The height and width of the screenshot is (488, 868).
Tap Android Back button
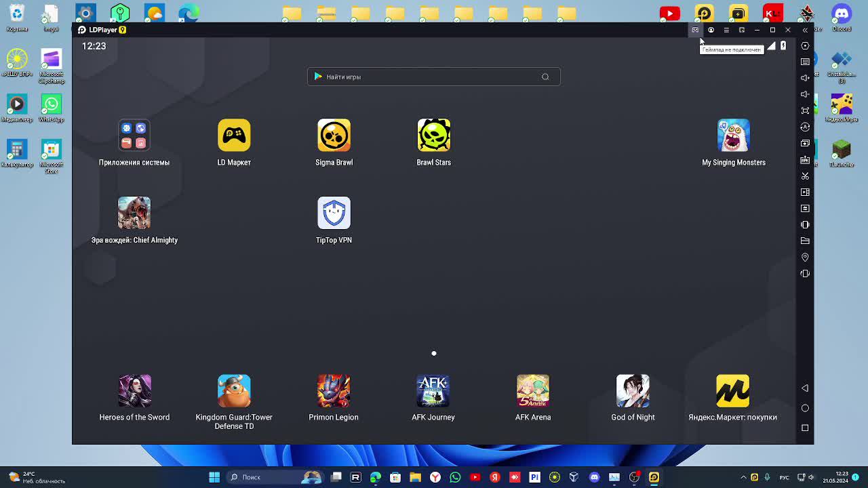click(805, 388)
